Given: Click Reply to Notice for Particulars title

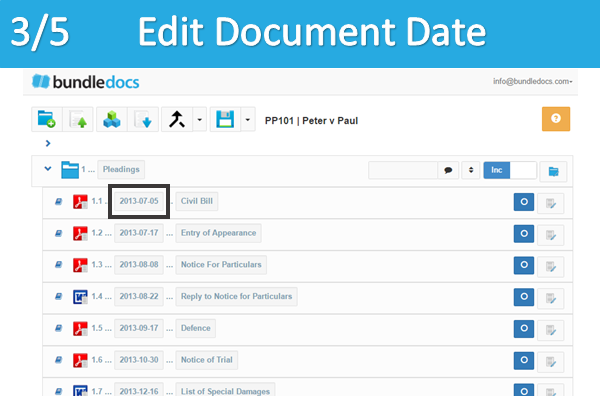Looking at the screenshot, I should 236,297.
